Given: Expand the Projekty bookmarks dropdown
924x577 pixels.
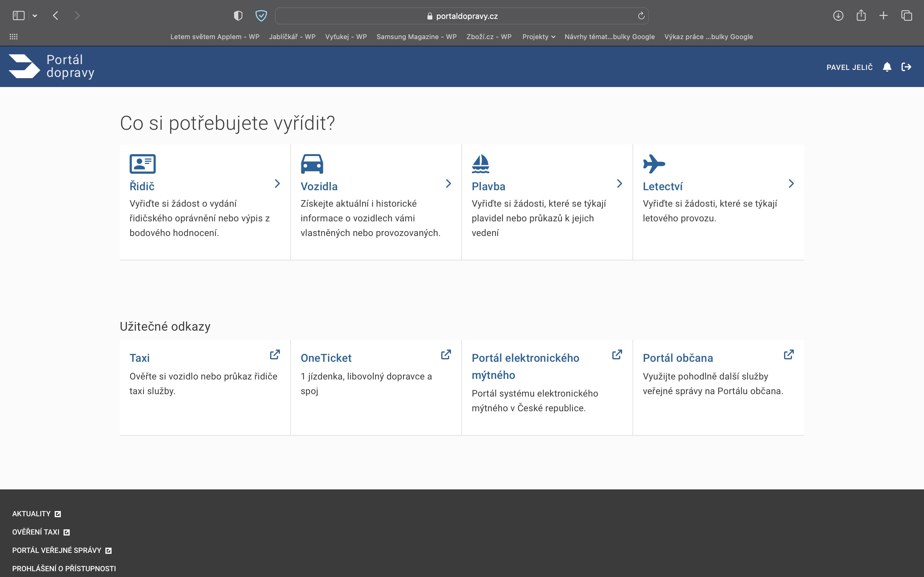Looking at the screenshot, I should click(x=538, y=37).
